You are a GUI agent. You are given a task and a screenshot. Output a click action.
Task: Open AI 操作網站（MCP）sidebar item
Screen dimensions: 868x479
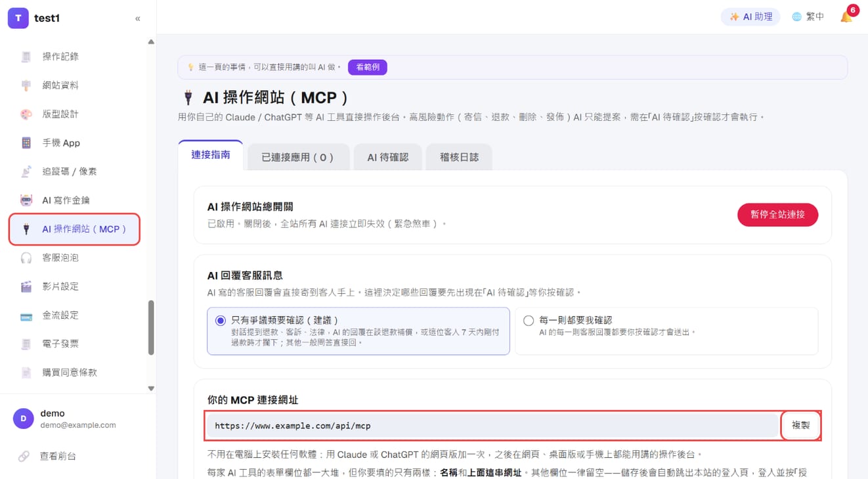(75, 229)
